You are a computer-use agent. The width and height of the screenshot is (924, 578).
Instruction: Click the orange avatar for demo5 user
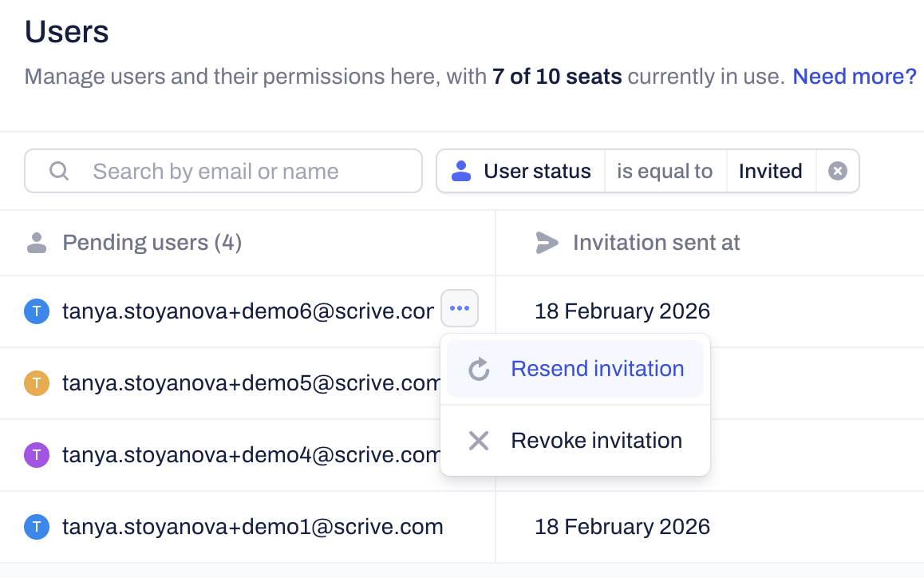pyautogui.click(x=37, y=383)
